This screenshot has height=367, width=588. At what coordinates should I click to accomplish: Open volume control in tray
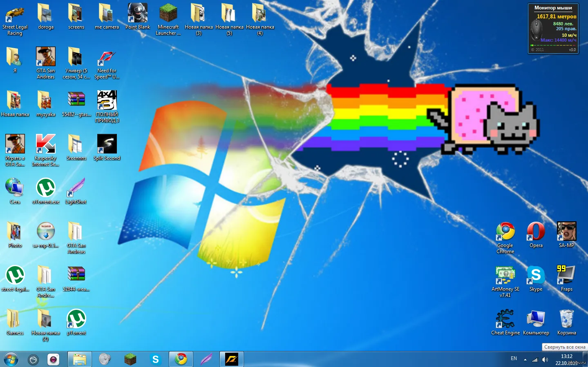[x=545, y=360]
